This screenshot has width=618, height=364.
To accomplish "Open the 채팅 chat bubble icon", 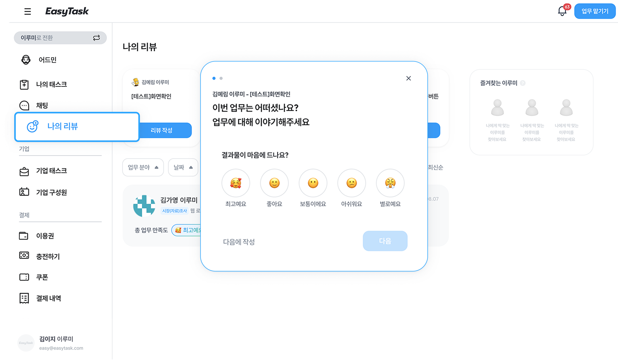I will coord(24,105).
